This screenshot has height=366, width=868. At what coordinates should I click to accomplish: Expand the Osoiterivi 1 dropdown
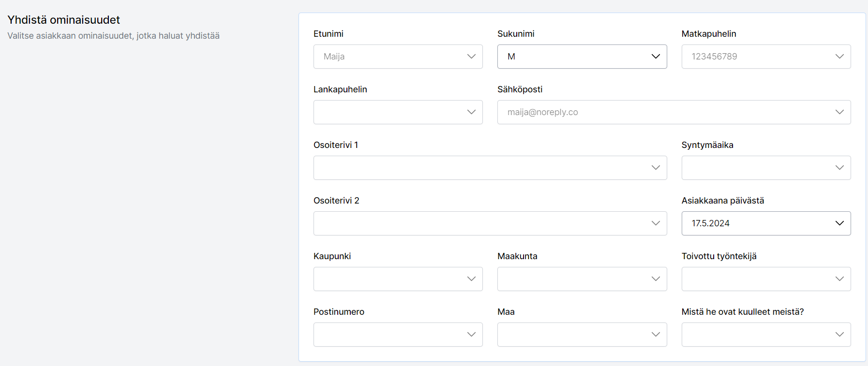[490, 168]
